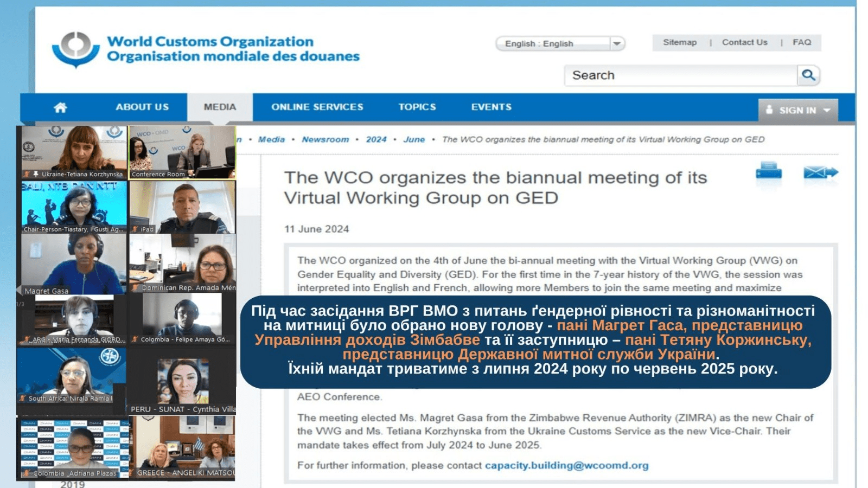The height and width of the screenshot is (488, 868).
Task: Expand the Sign In dropdown
Action: point(798,110)
